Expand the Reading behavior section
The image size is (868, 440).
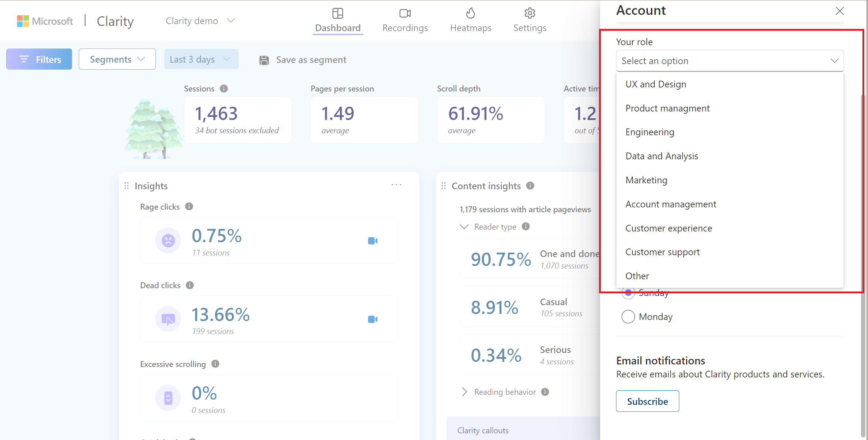click(465, 392)
